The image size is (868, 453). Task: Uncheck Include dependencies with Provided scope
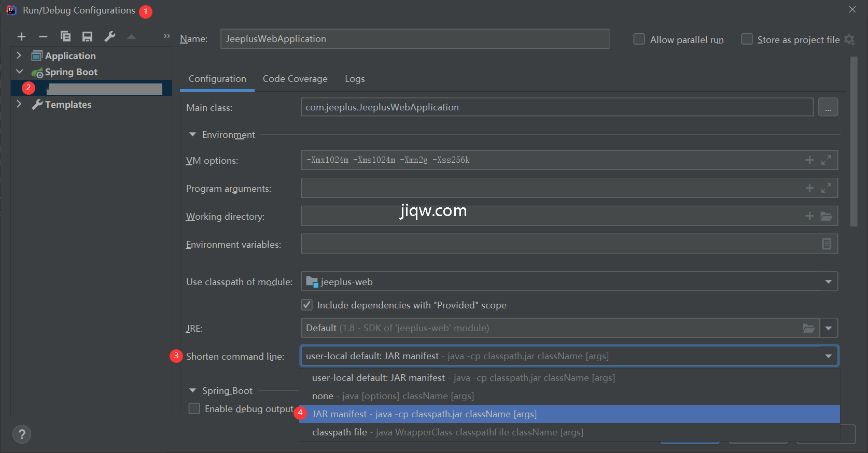pos(307,305)
